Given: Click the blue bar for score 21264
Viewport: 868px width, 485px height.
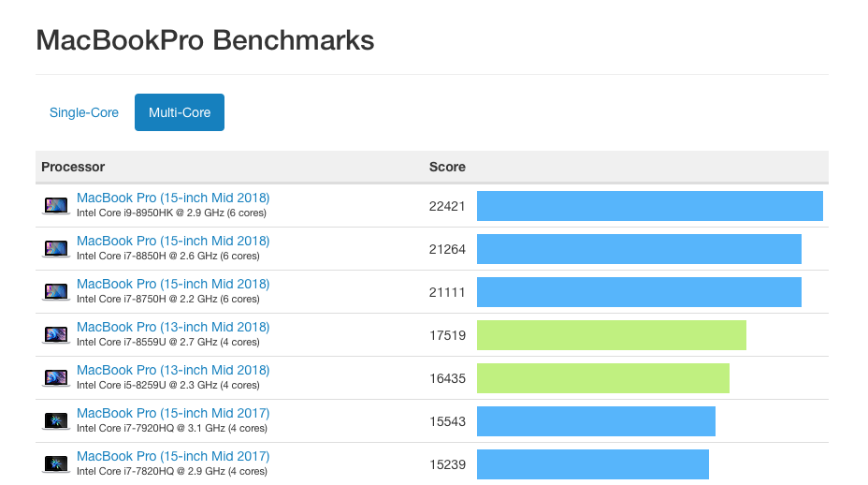Looking at the screenshot, I should [640, 249].
